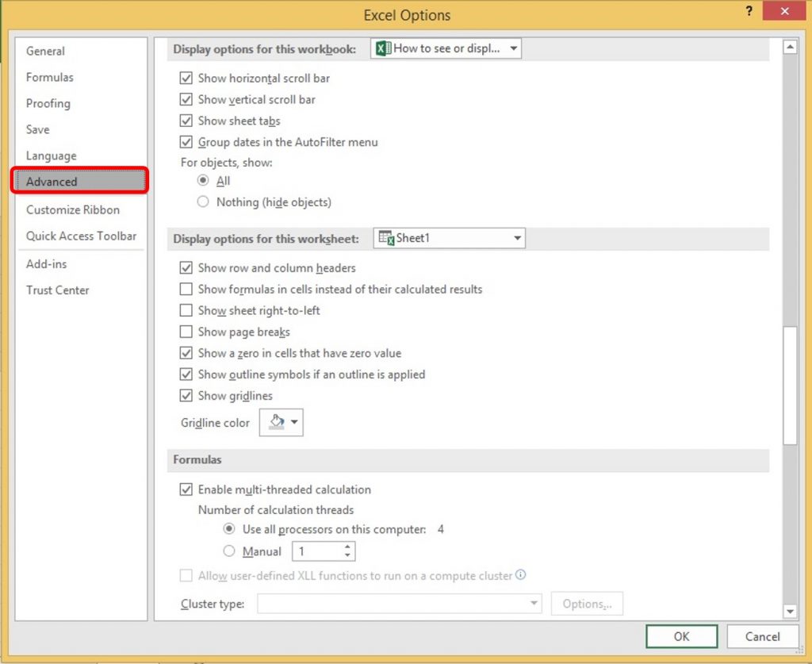The width and height of the screenshot is (812, 664).
Task: Toggle Allow user-defined XLL functions checkbox
Action: tap(186, 575)
